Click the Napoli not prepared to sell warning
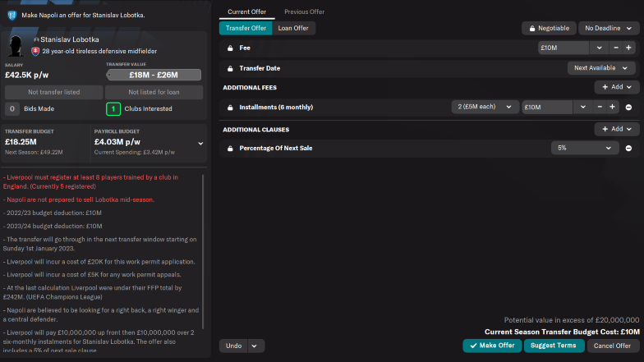This screenshot has height=362, width=644. click(79, 200)
